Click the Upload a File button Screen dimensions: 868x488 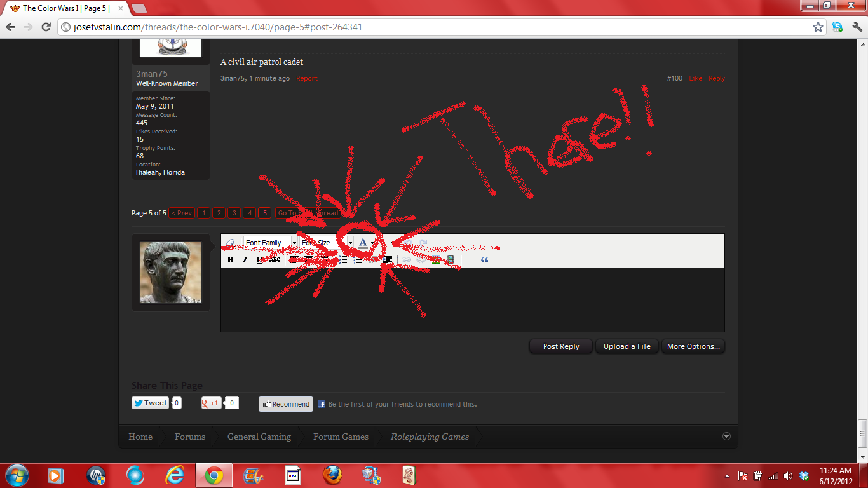pyautogui.click(x=627, y=346)
